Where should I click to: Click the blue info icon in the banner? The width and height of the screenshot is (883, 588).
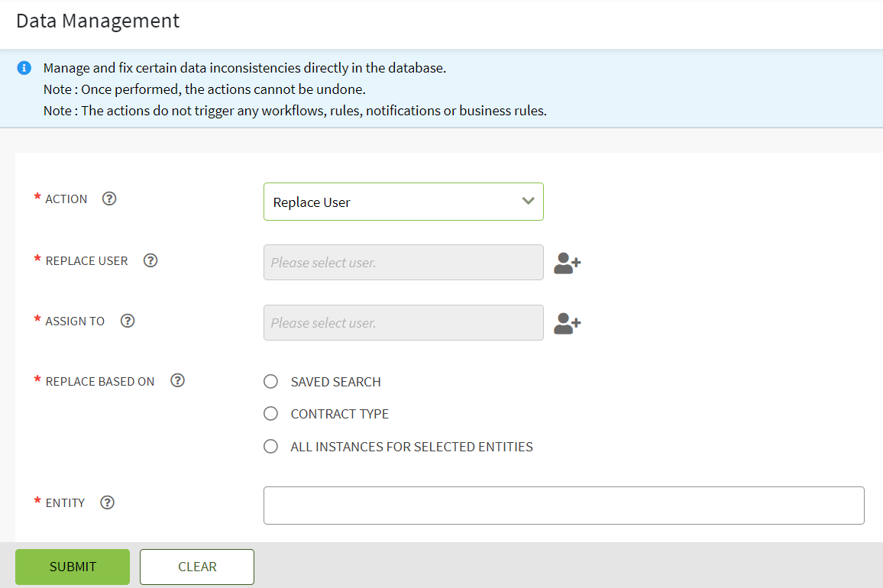point(24,68)
